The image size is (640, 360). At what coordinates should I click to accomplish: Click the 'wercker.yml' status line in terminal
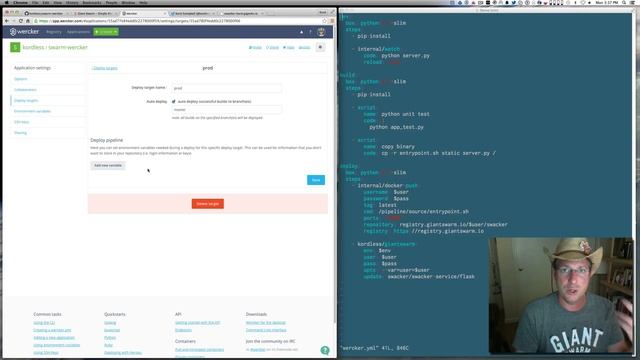click(374, 348)
